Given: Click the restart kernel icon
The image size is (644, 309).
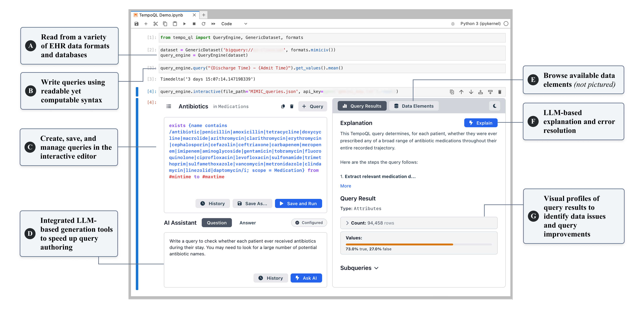Looking at the screenshot, I should pos(204,24).
